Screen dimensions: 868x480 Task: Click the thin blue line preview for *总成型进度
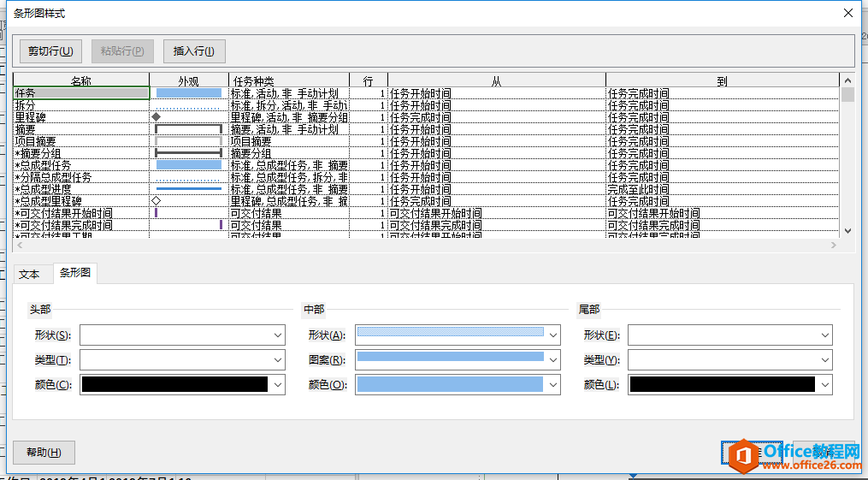(188, 188)
